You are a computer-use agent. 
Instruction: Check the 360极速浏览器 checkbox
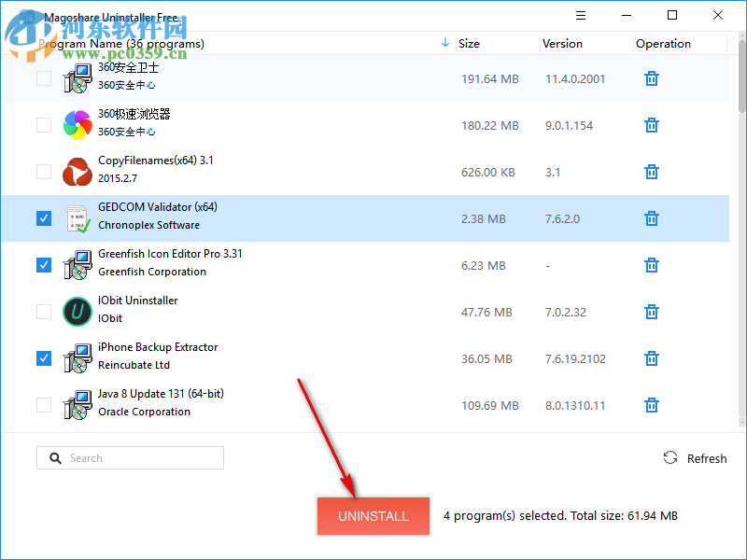43,125
